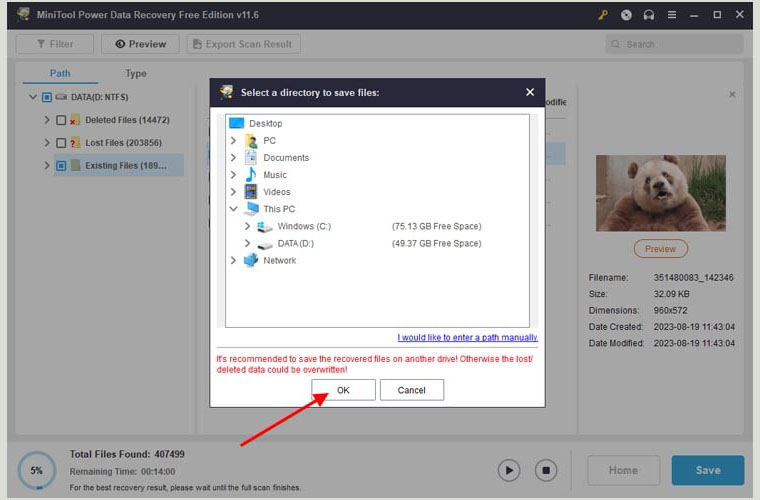This screenshot has height=500, width=760.
Task: Toggle the Existing Files checkbox
Action: (x=61, y=166)
